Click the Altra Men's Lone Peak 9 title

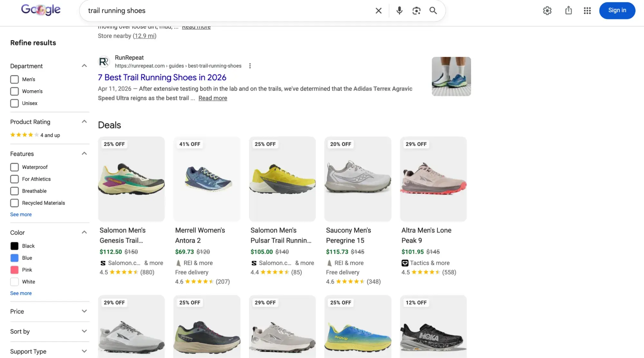pyautogui.click(x=426, y=235)
